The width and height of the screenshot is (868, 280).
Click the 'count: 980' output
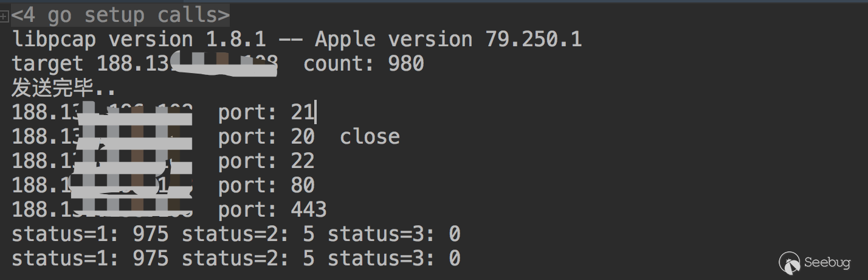pos(363,64)
